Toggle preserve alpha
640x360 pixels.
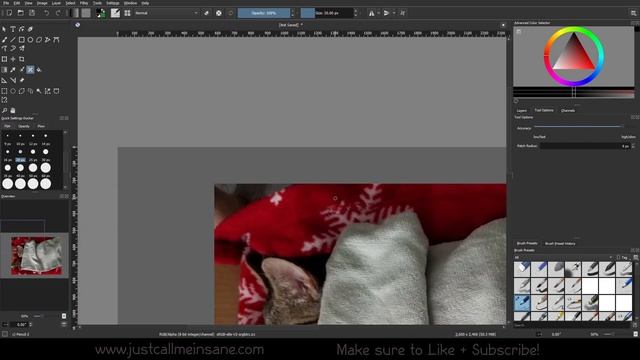pos(219,13)
